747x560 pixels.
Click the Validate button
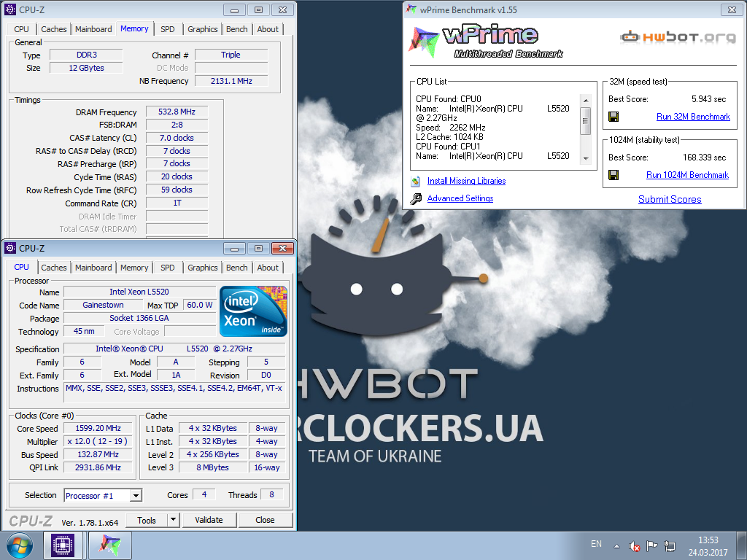209,520
